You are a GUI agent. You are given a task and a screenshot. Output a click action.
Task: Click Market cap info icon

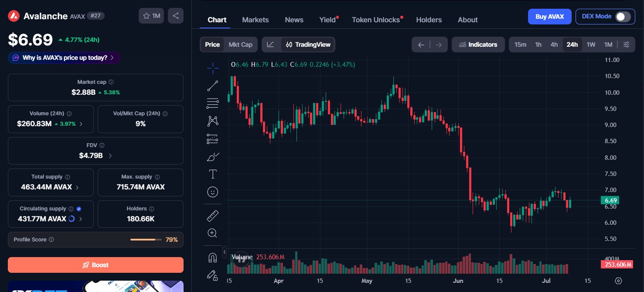[111, 82]
